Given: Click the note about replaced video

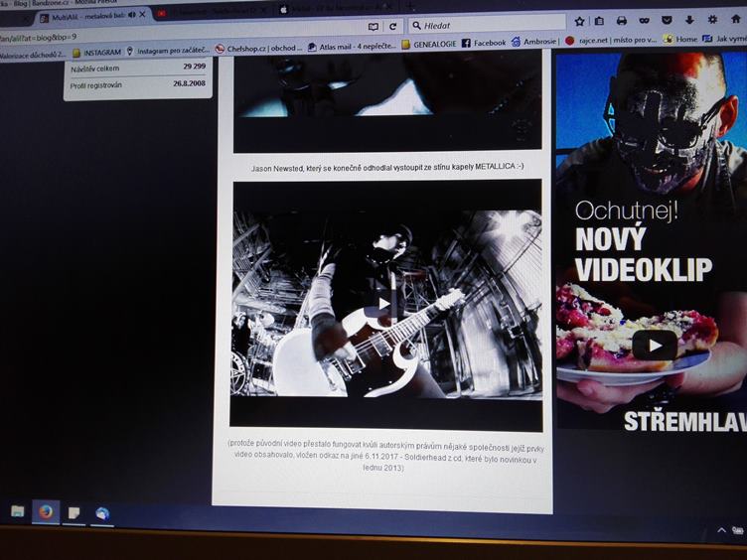Looking at the screenshot, I should 384,455.
